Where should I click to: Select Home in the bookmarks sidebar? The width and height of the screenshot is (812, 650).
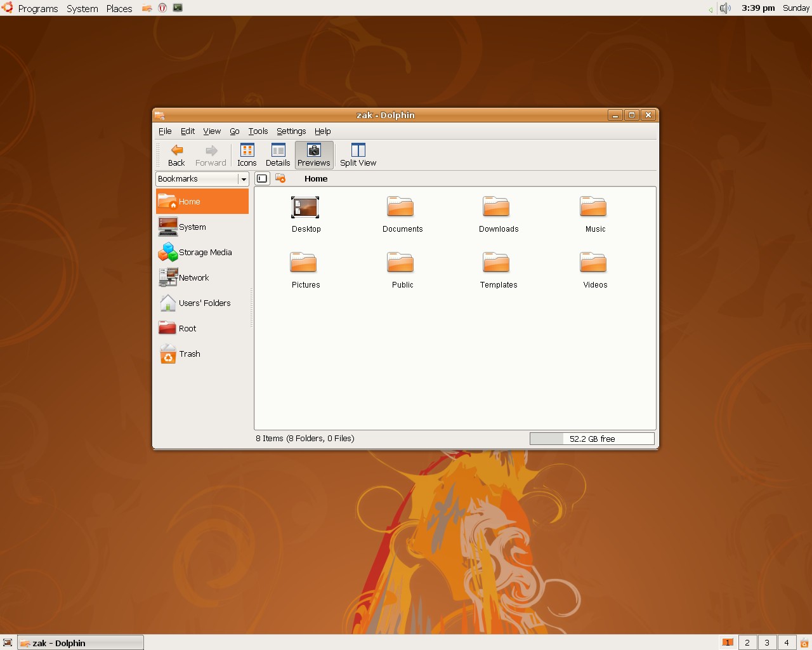202,201
